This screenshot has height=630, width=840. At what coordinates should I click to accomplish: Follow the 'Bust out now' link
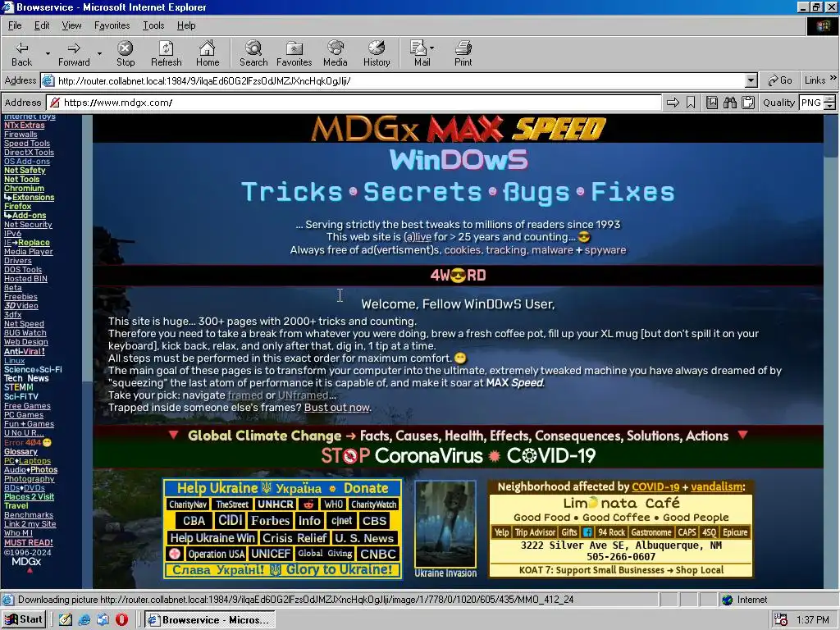[x=337, y=408]
